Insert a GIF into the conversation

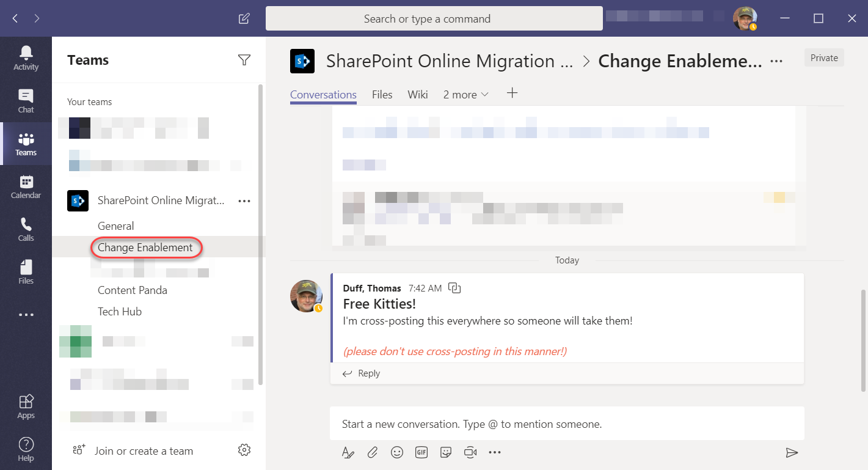pos(421,452)
